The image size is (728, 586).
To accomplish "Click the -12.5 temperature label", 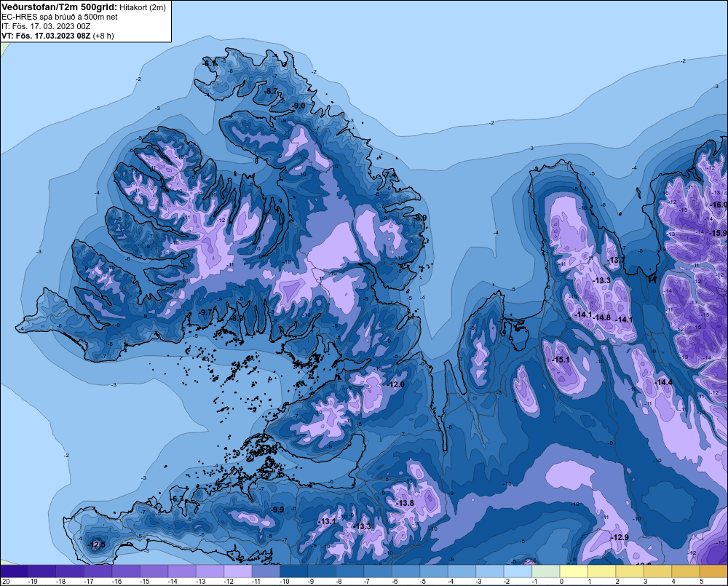I will tap(97, 545).
